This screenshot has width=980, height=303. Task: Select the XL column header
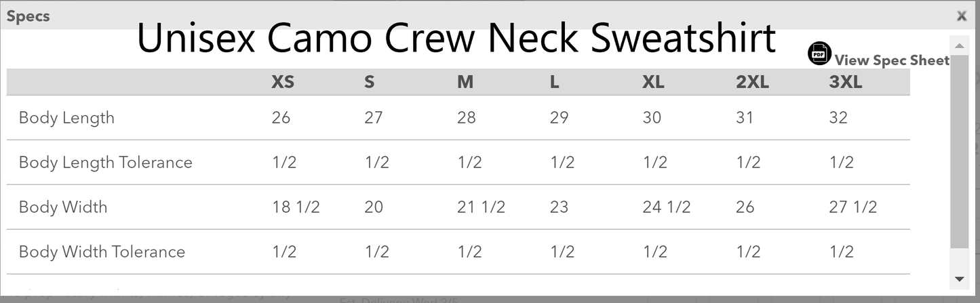pos(654,83)
